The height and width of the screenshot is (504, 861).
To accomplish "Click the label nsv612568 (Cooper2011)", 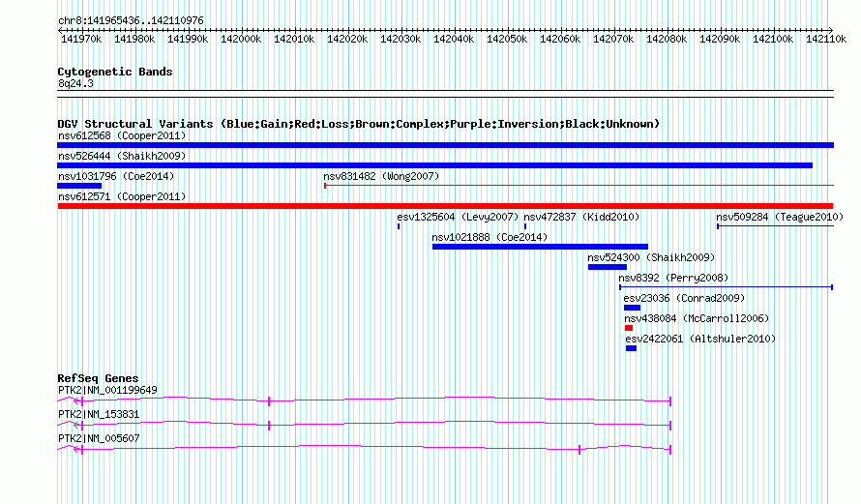I will [x=122, y=135].
